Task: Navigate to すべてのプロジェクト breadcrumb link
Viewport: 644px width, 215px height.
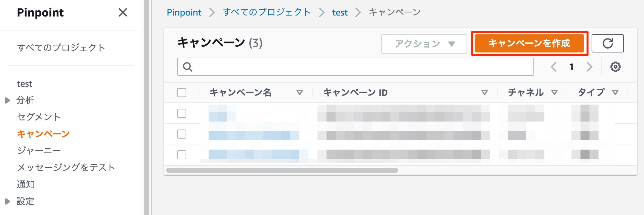Action: [x=266, y=12]
